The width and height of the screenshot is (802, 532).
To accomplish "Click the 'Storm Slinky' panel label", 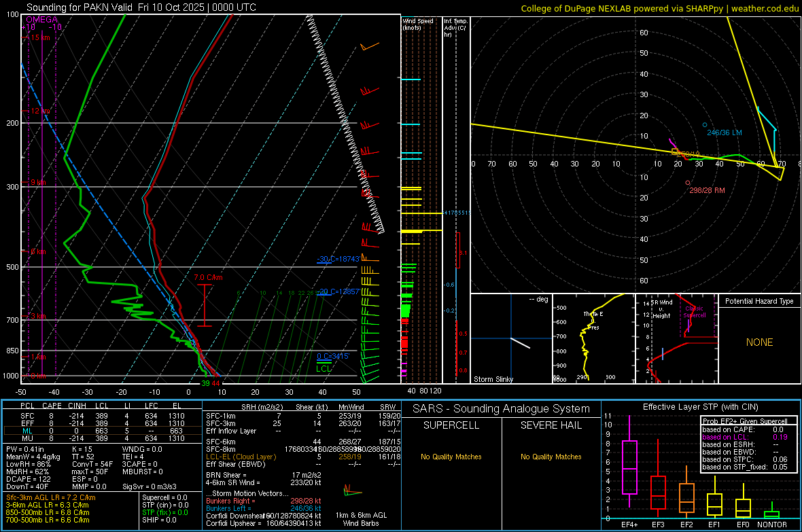I will [x=493, y=379].
